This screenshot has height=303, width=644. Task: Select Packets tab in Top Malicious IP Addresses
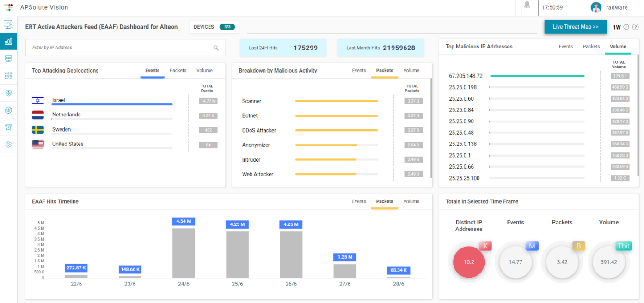tap(591, 47)
